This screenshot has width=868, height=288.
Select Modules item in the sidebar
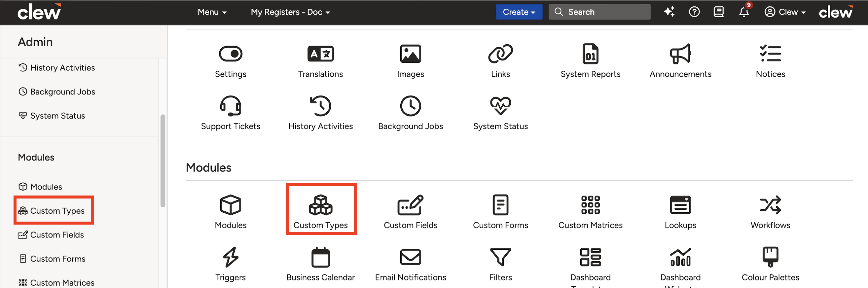tap(40, 187)
